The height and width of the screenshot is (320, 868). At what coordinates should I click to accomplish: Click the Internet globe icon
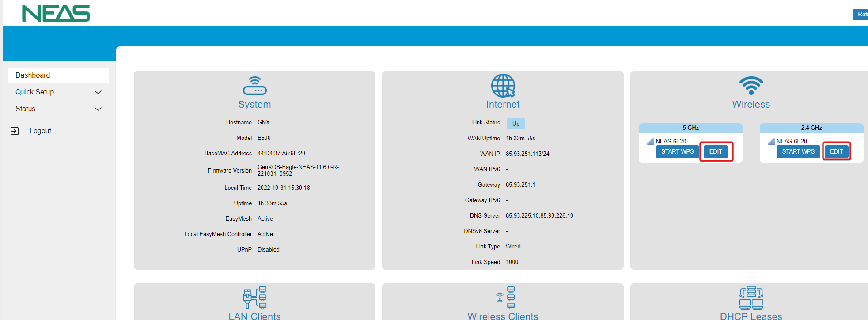pos(503,86)
